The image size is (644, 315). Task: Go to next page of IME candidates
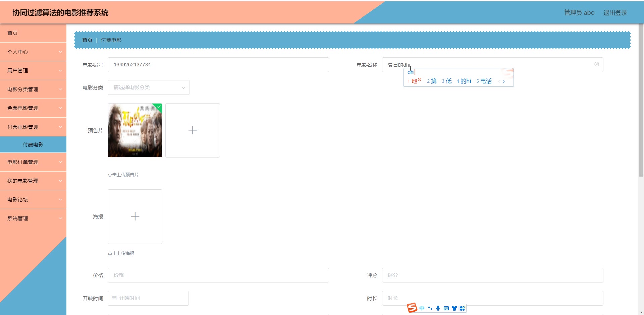click(x=504, y=81)
